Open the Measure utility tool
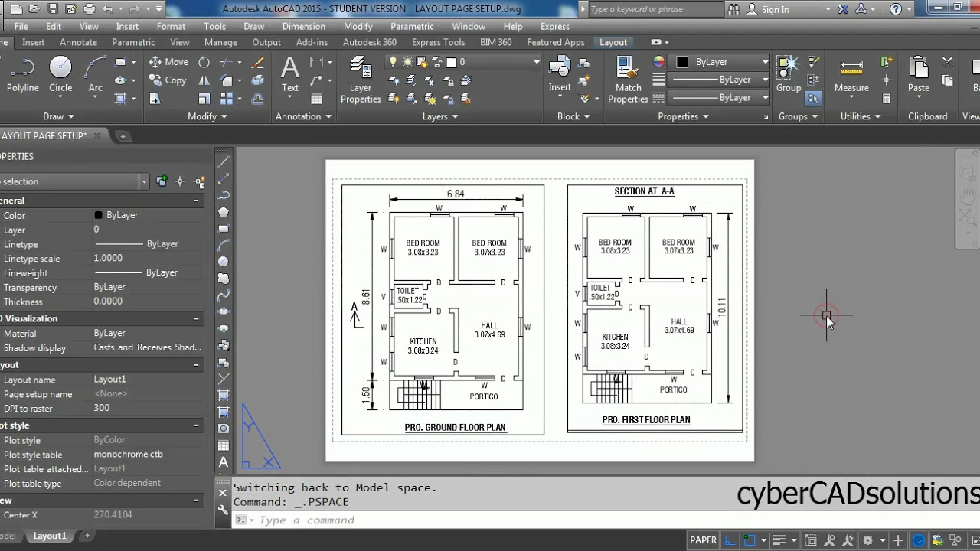Image resolution: width=980 pixels, height=551 pixels. (851, 75)
